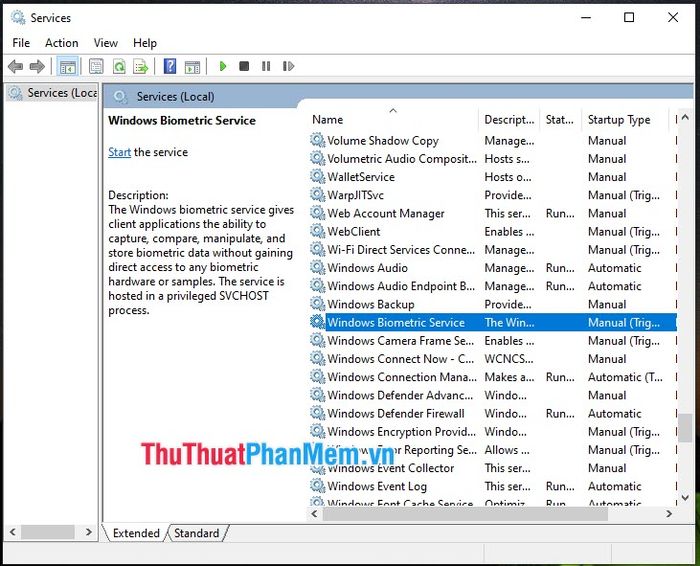
Task: Click gear icon beside WarpJITSvc
Action: pos(317,195)
